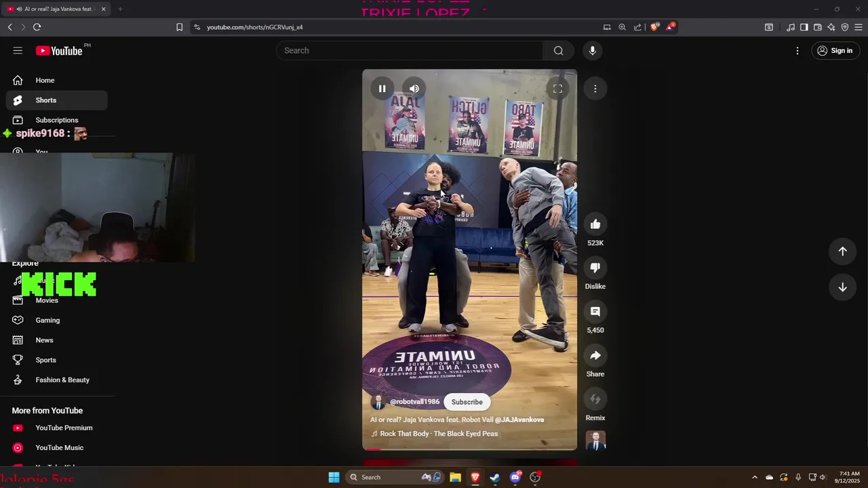The image size is (868, 488).
Task: Toggle the browser sidebar panel
Action: tap(804, 27)
